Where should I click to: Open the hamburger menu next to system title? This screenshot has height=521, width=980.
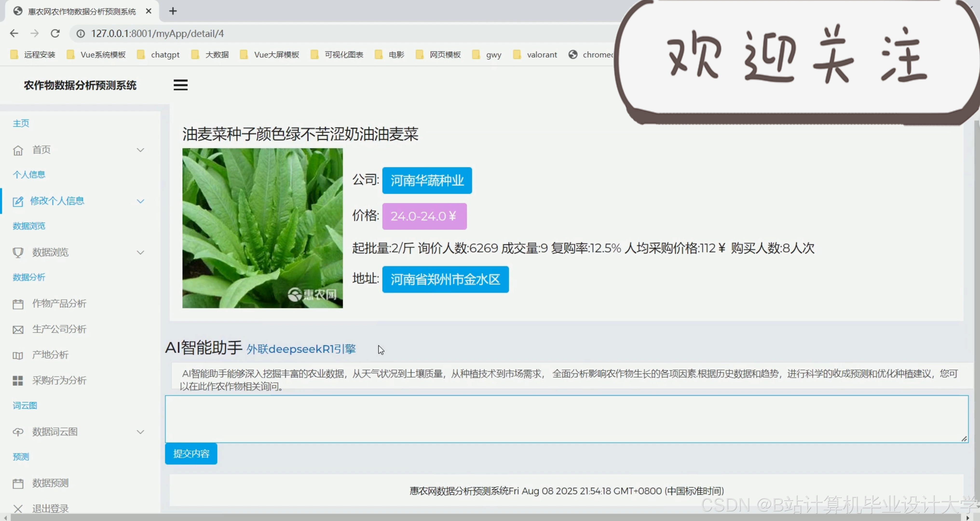180,85
